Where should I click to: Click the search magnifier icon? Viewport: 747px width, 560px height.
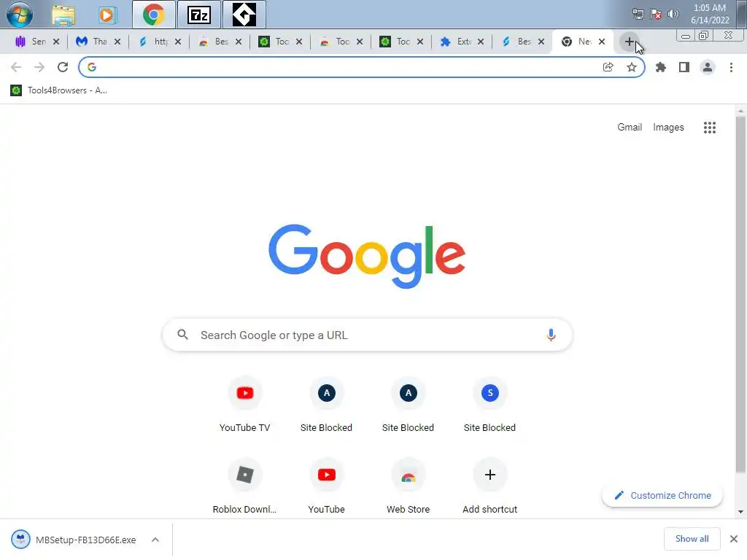pos(182,335)
